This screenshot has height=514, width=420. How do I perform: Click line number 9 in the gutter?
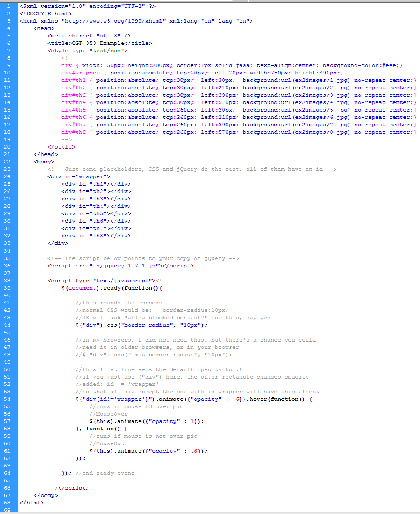[9, 66]
